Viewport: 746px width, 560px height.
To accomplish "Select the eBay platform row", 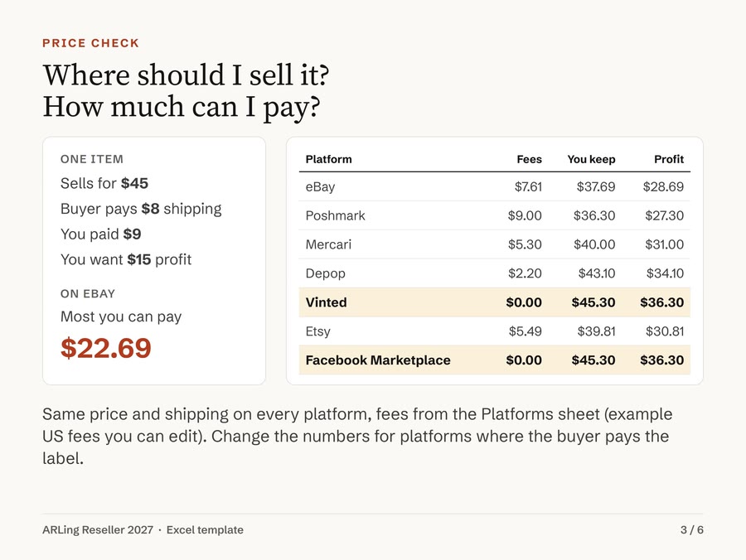I will (494, 187).
